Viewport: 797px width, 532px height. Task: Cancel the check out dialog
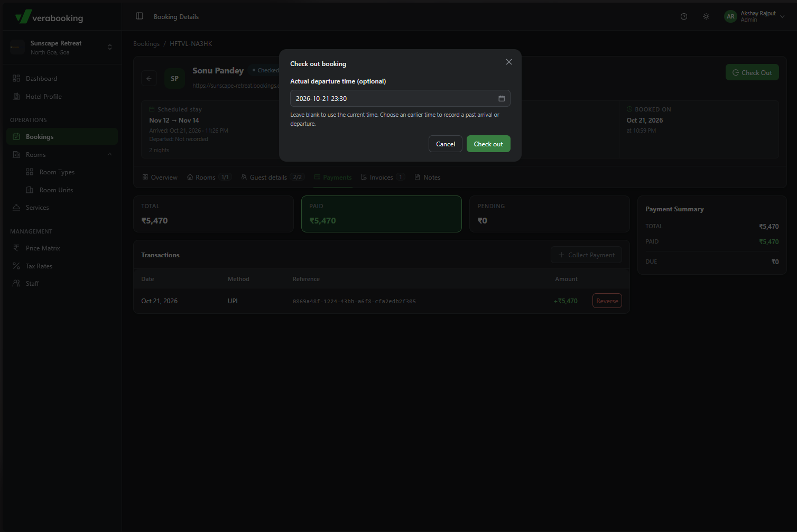[x=446, y=144]
